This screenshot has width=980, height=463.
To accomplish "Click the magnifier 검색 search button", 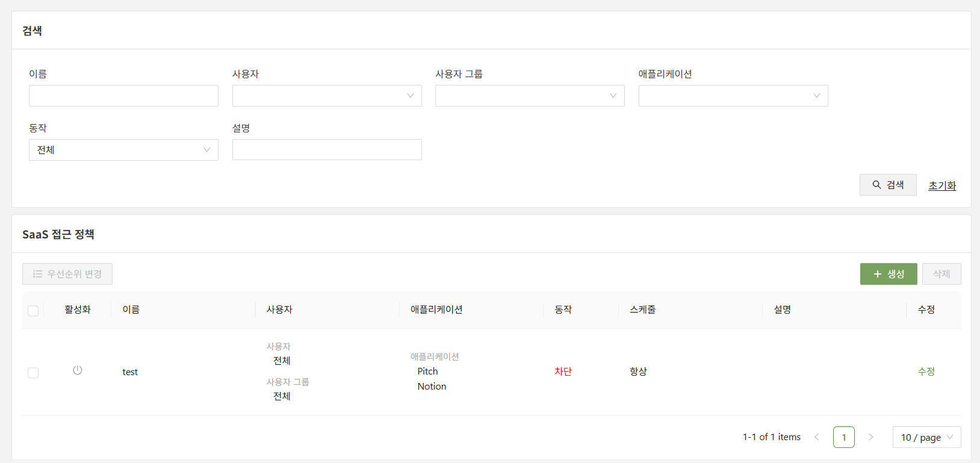I will [887, 185].
